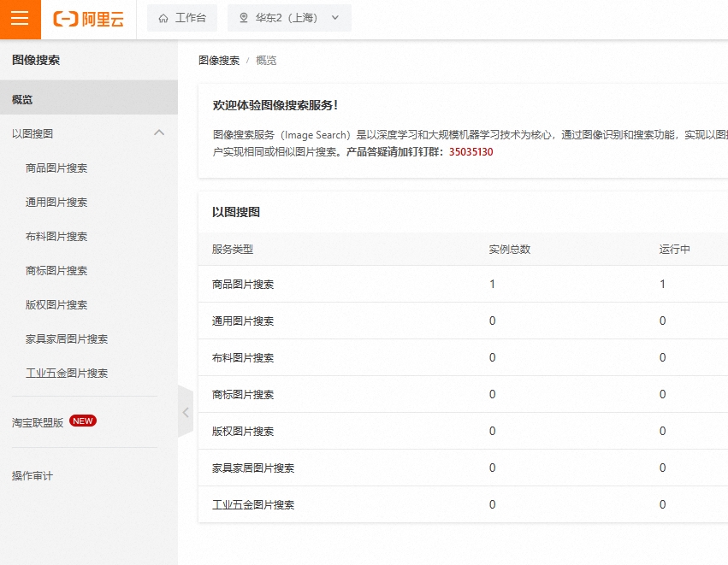Go to 通用图片搜索 in the sidebar
Screen dimensions: 728x565
point(56,202)
